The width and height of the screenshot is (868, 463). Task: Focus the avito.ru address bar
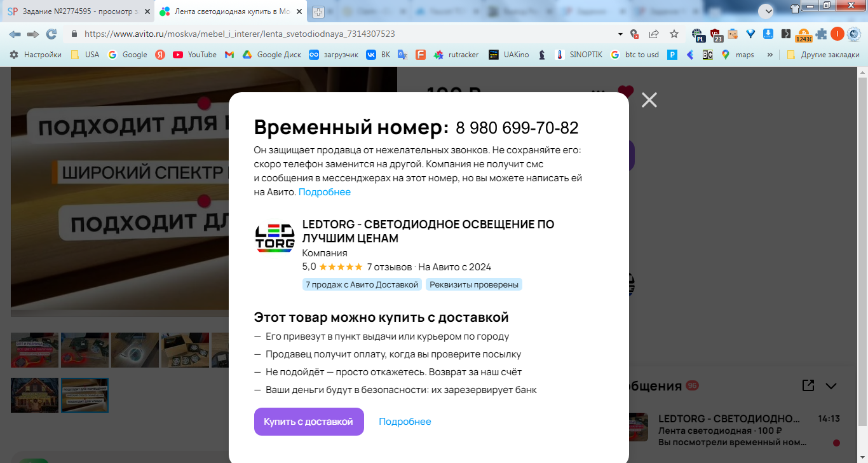click(x=343, y=34)
